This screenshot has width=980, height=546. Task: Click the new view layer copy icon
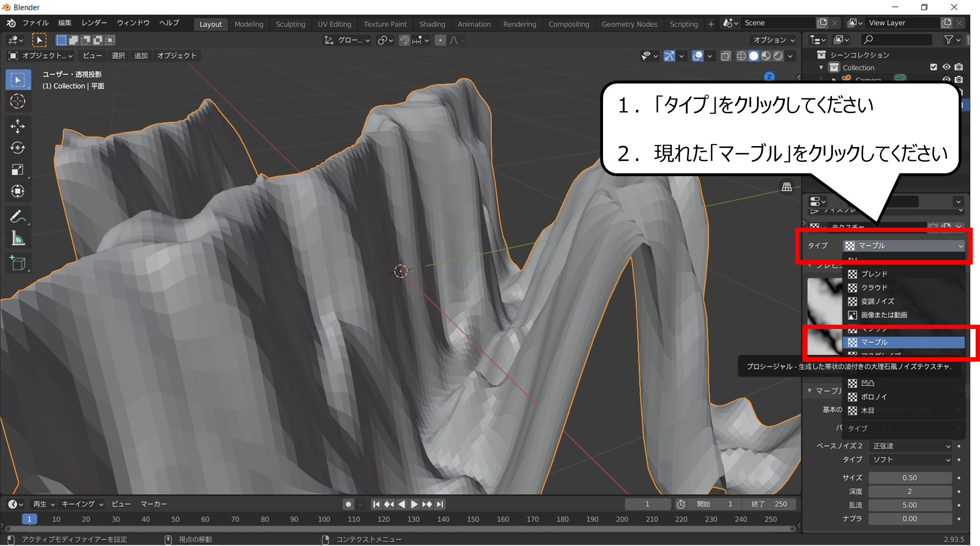pos(946,23)
